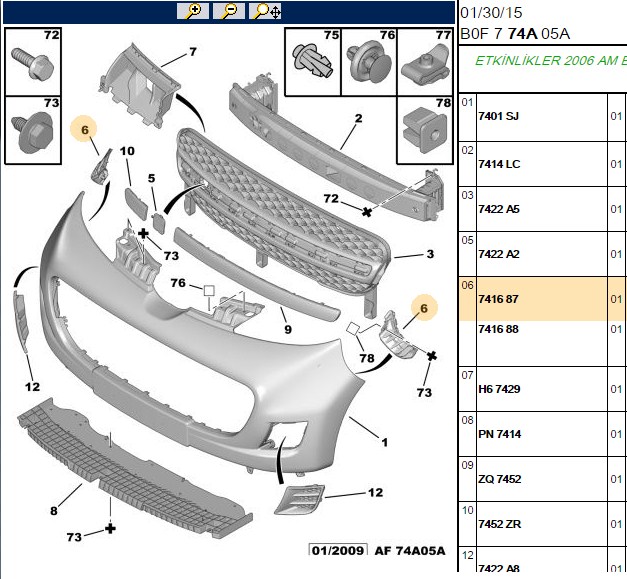Select part number 7422 A8
Image resolution: width=627 pixels, height=579 pixels.
[499, 569]
